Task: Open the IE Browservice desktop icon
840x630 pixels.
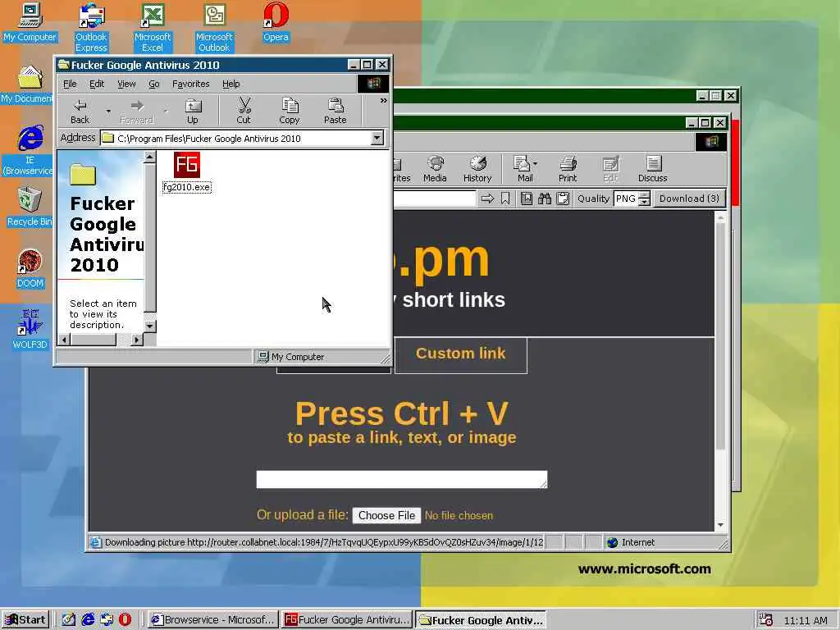Action: pos(30,149)
